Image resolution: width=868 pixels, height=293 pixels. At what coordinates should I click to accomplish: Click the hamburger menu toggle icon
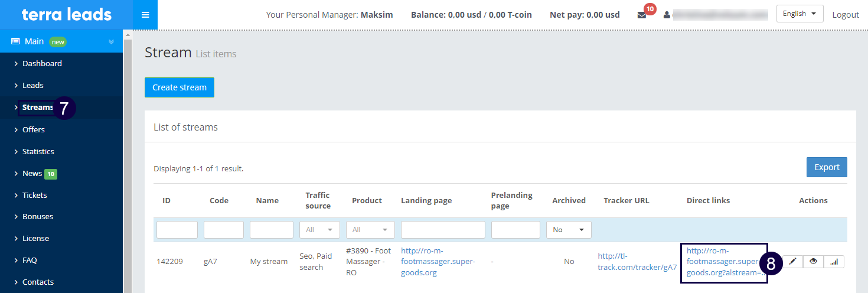(145, 15)
